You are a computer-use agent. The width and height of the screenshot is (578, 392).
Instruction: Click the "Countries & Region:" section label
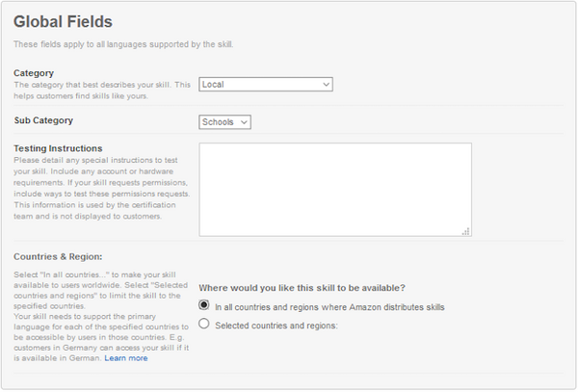[58, 256]
